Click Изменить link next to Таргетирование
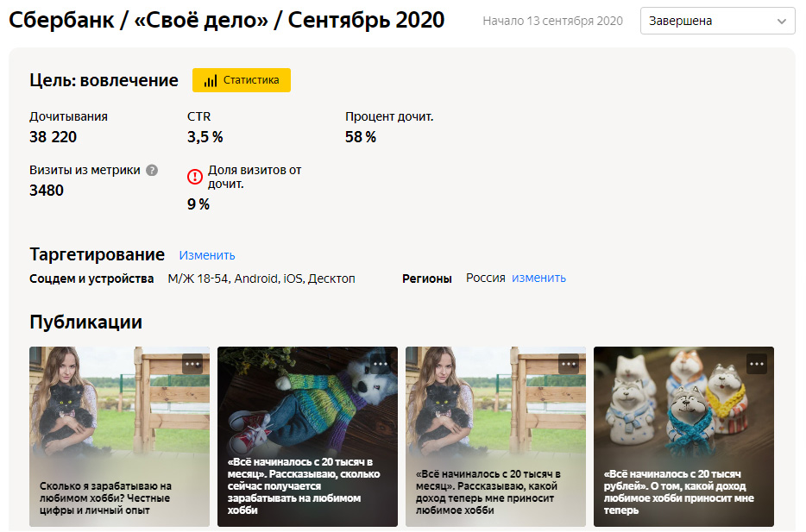This screenshot has height=532, width=806. (207, 255)
